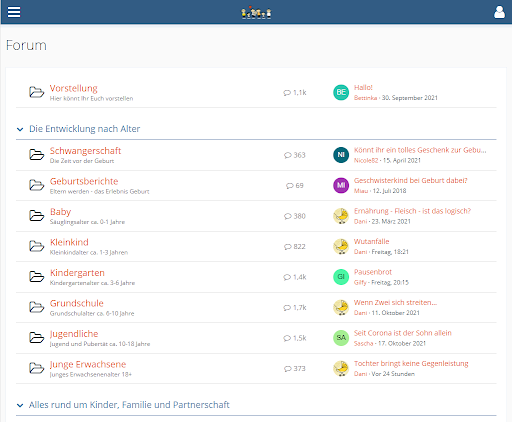Screen dimensions: 512x422
Task: Collapse the Die Entwicklung nach Alter section
Action: (x=20, y=129)
